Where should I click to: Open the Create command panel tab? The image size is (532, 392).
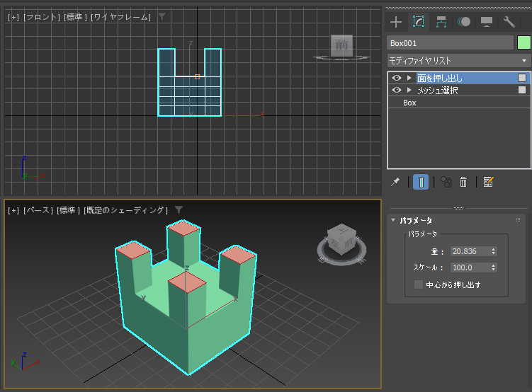(396, 22)
